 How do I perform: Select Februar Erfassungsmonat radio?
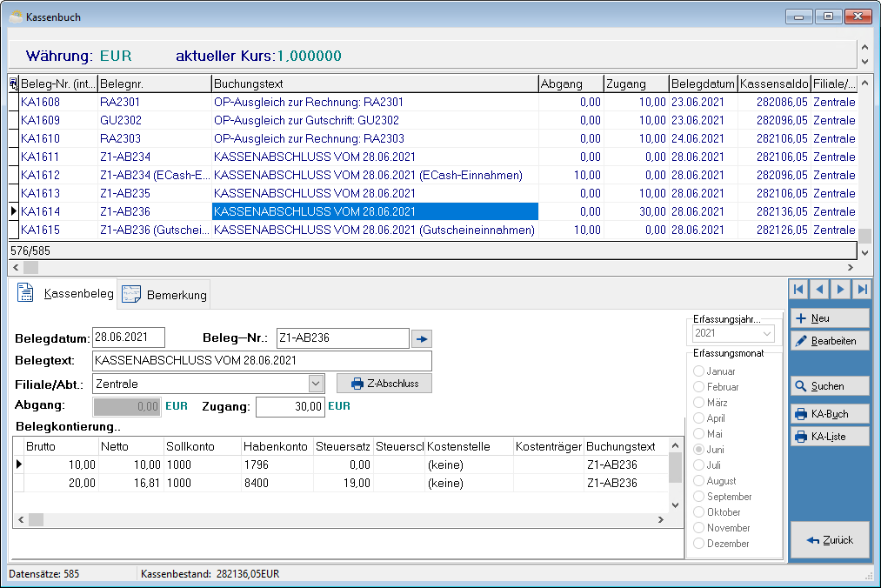(x=698, y=387)
